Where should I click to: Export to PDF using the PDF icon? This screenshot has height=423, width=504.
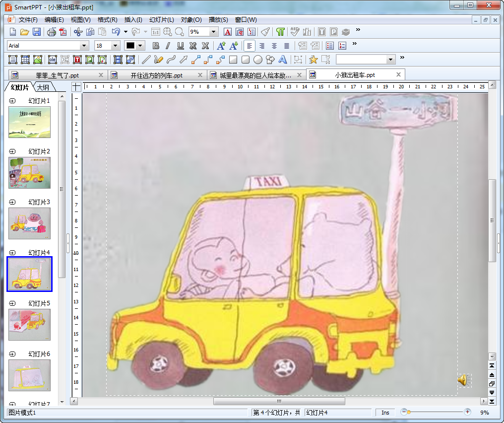click(x=63, y=32)
